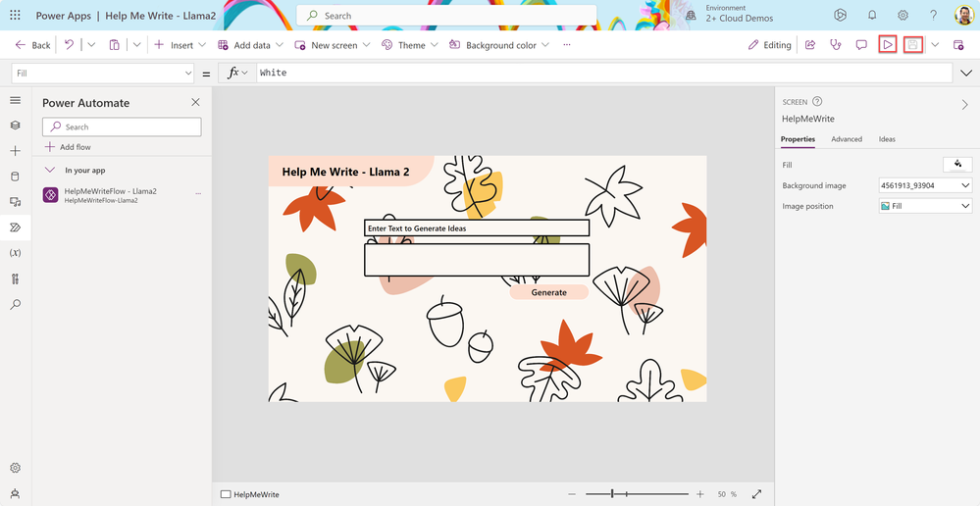Open the fx function dropdown
980x506 pixels.
[x=236, y=74]
